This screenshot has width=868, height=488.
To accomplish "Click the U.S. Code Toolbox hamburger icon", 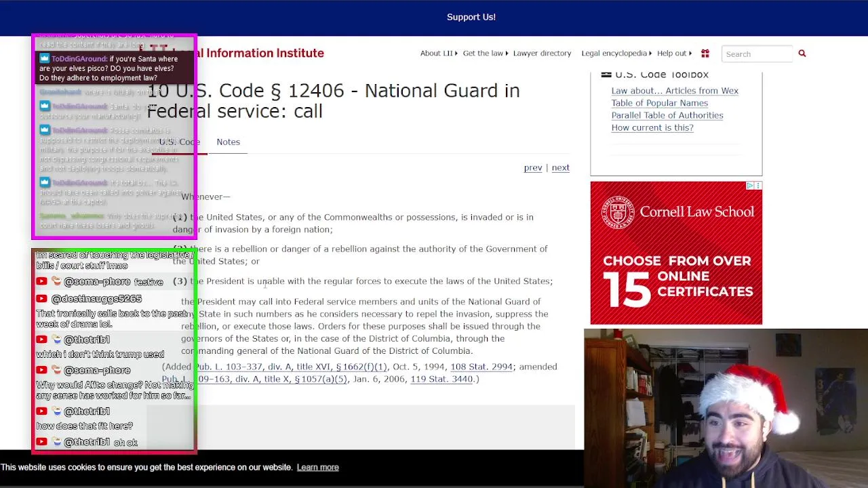I will [x=606, y=75].
